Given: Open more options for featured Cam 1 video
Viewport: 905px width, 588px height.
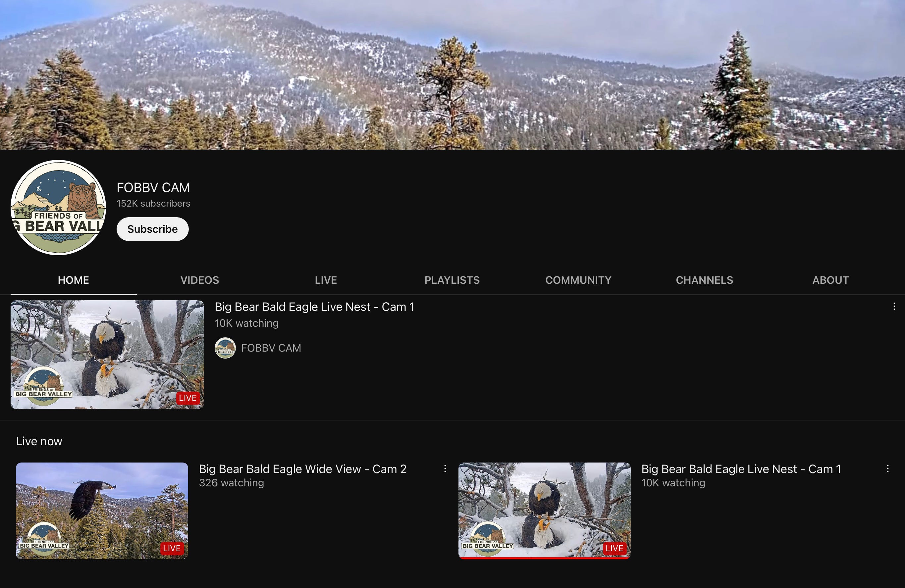Looking at the screenshot, I should [x=894, y=306].
